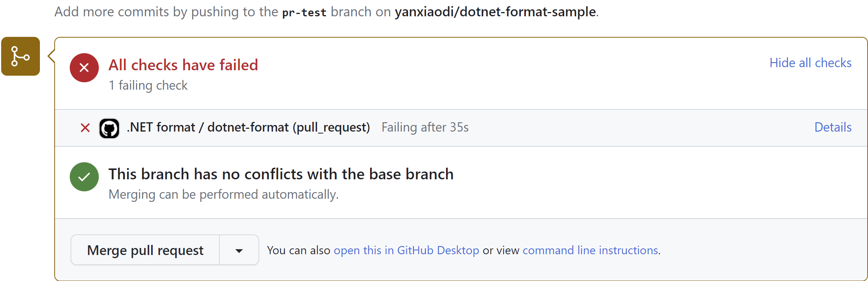
Task: Collapse the checks list via 'Hide all checks'
Action: coord(811,62)
